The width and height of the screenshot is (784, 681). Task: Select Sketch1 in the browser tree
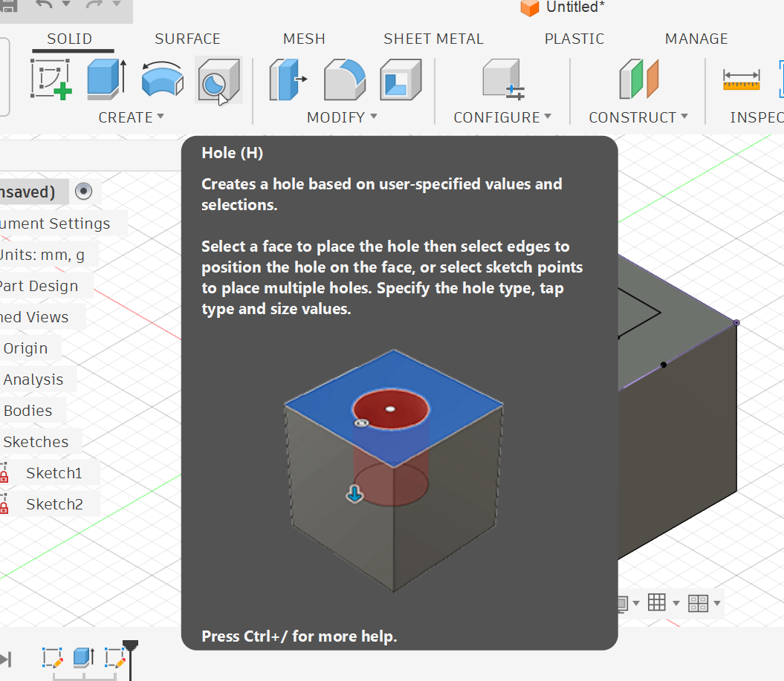(x=54, y=473)
